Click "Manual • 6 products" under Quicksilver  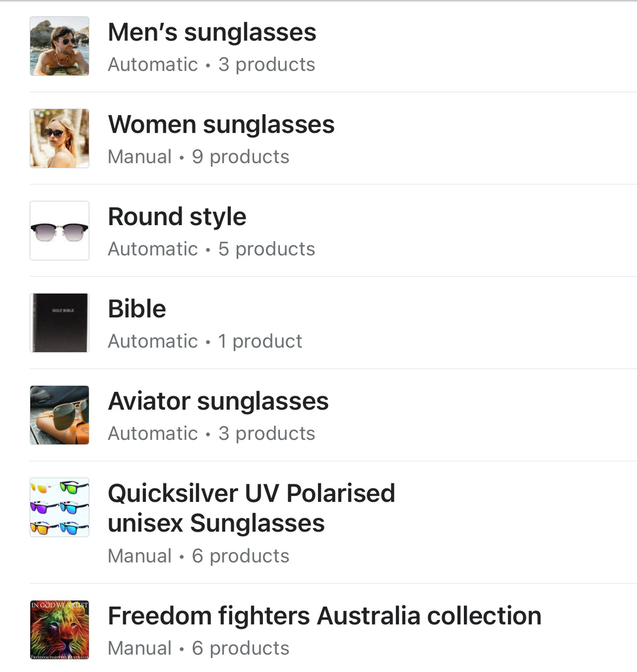pyautogui.click(x=199, y=556)
